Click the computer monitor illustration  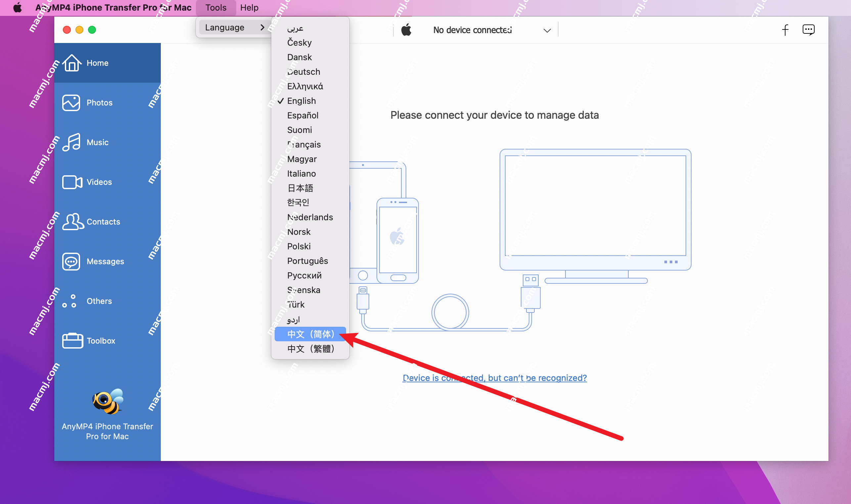595,216
